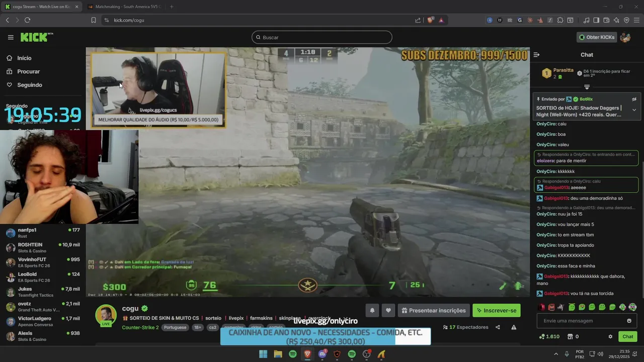This screenshot has width=644, height=362.
Task: Go back in browser
Action: click(x=7, y=20)
